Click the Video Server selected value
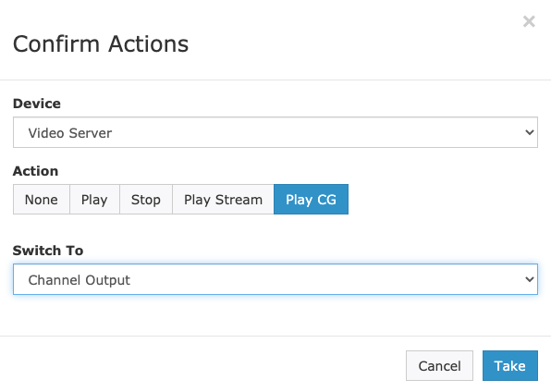Image resolution: width=551 pixels, height=392 pixels. click(70, 133)
